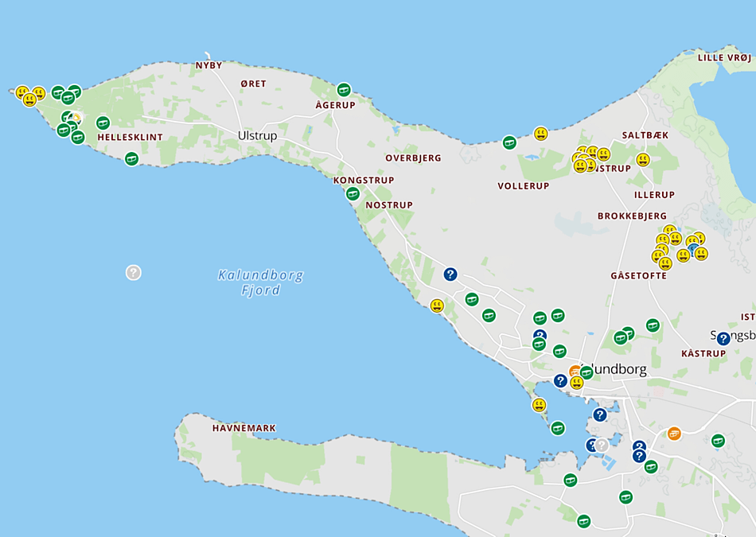Image resolution: width=756 pixels, height=537 pixels.
Task: Click the orange cache icon southeast of Kalundborg
Action: click(674, 434)
